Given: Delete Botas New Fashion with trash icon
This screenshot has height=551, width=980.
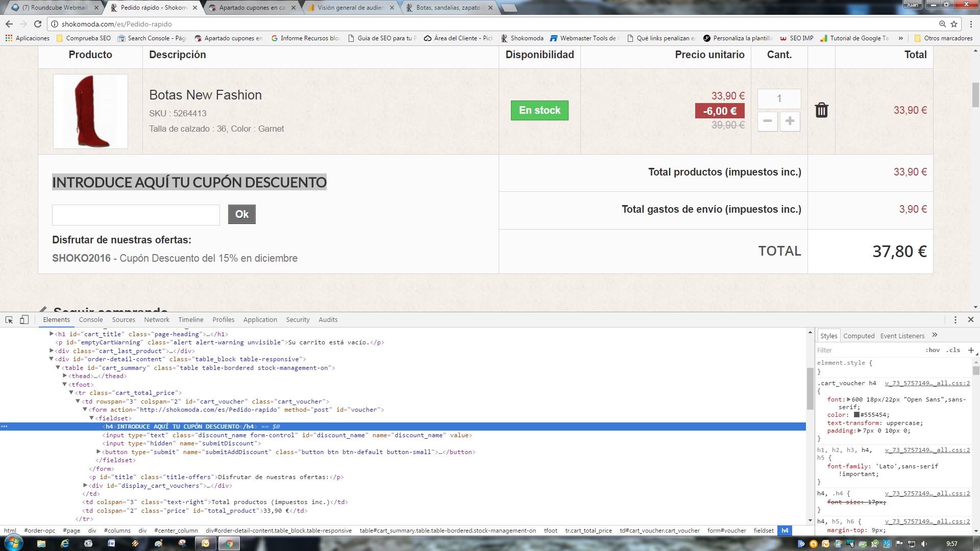Looking at the screenshot, I should 821,110.
